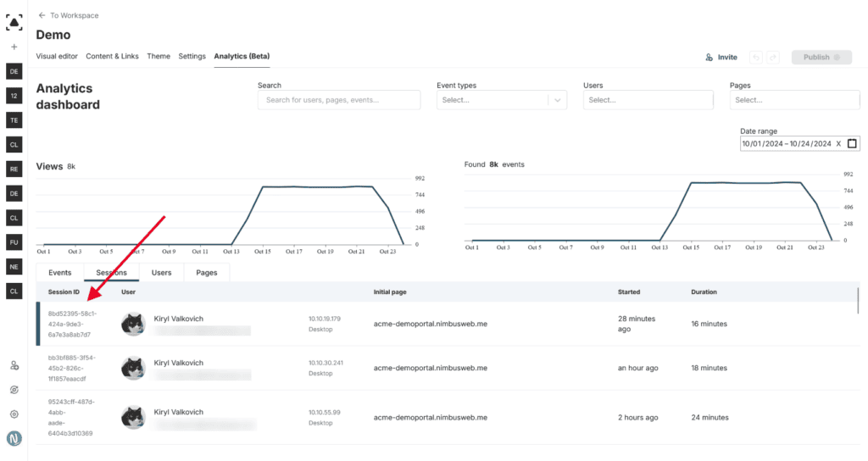
Task: Open the Pages filter Select field
Action: pyautogui.click(x=795, y=100)
